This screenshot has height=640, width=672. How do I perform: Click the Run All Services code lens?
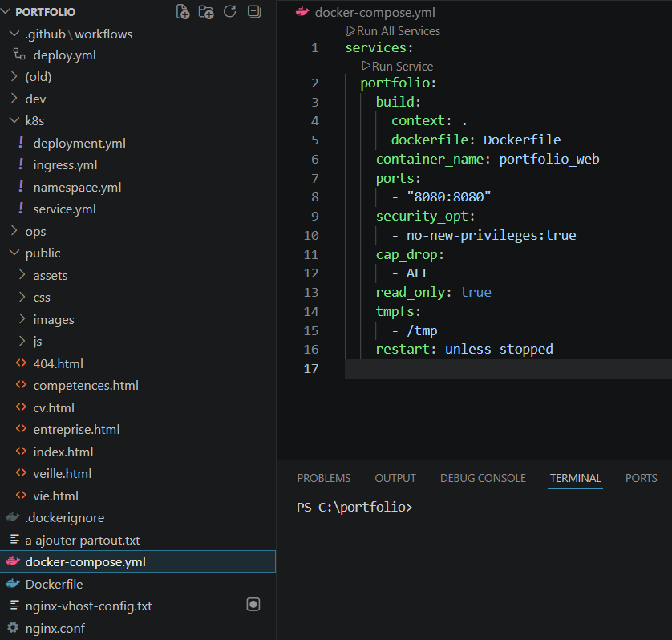click(x=398, y=31)
